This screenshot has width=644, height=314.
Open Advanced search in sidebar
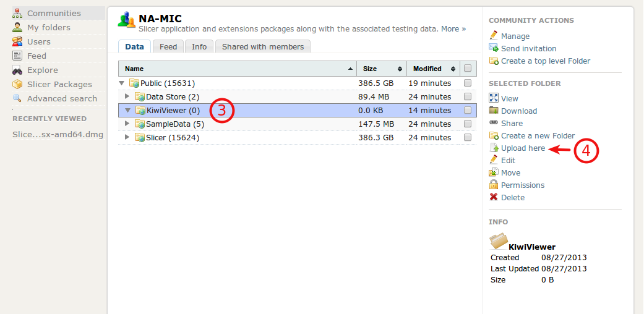click(x=62, y=98)
